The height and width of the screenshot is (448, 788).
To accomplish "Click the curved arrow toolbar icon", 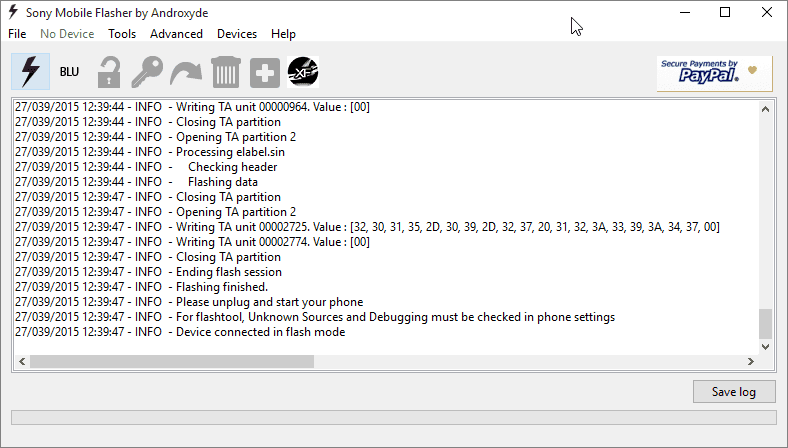I will click(186, 73).
